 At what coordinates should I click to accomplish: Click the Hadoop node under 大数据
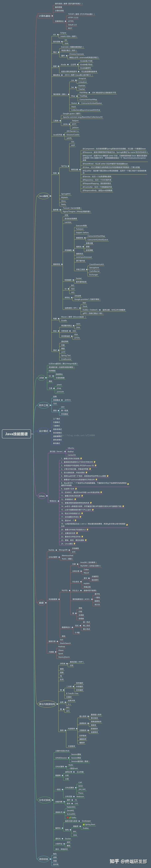[61, 646]
